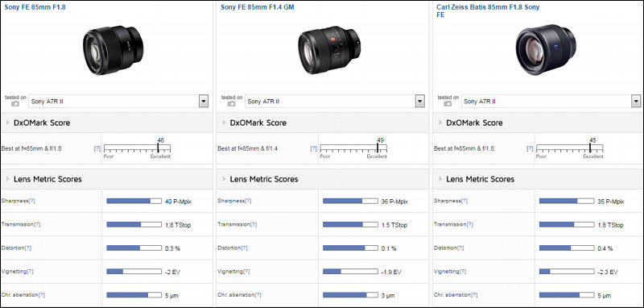Open Vignetting [?] help in Sony FE 85mm F1.4 GM column
The image size is (644, 308).
point(246,272)
